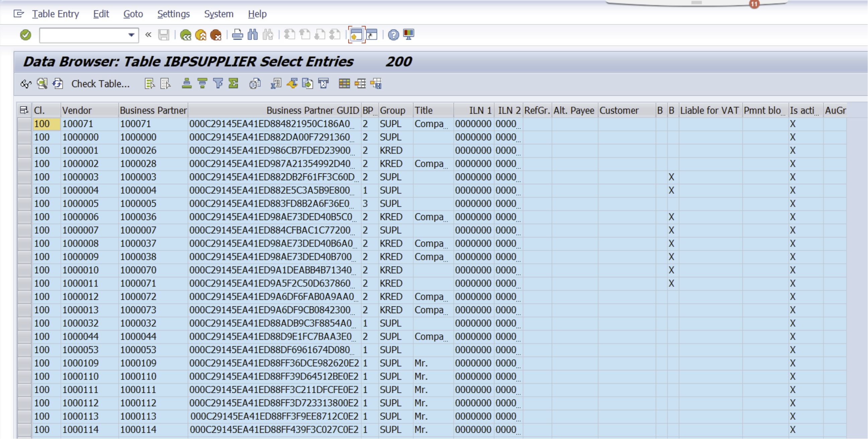Viewport: 868px width, 439px height.
Task: Select the row for vendor 1000000
Action: 24,137
